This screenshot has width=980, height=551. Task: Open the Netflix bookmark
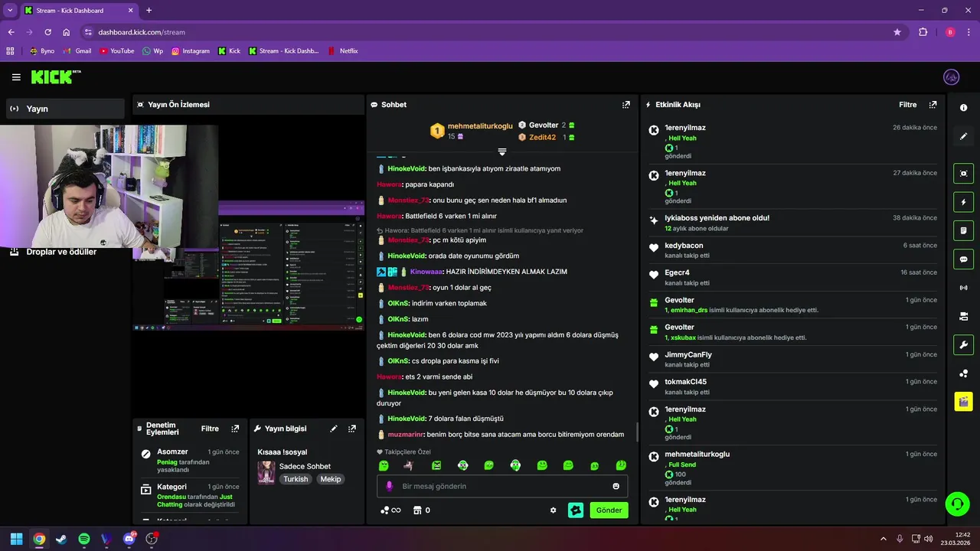point(342,51)
